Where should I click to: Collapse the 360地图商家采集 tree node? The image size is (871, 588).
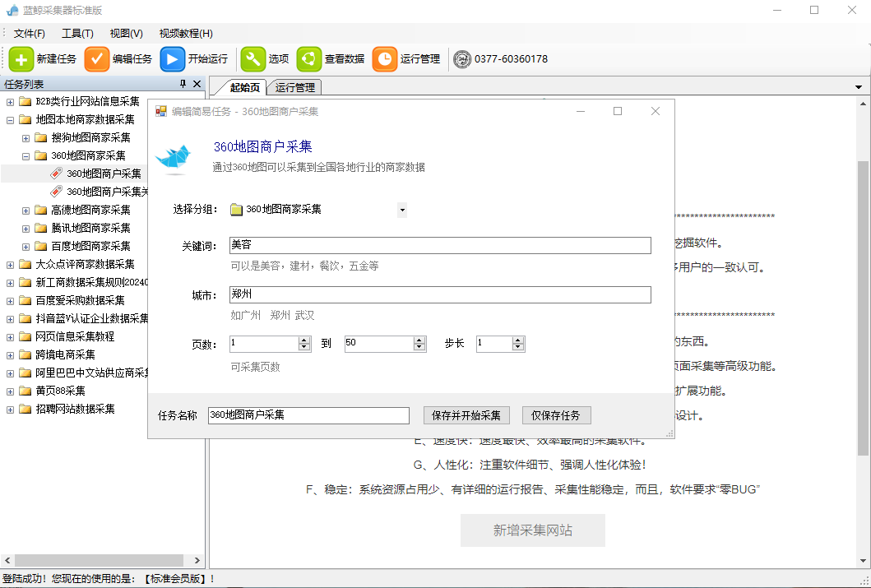25,156
